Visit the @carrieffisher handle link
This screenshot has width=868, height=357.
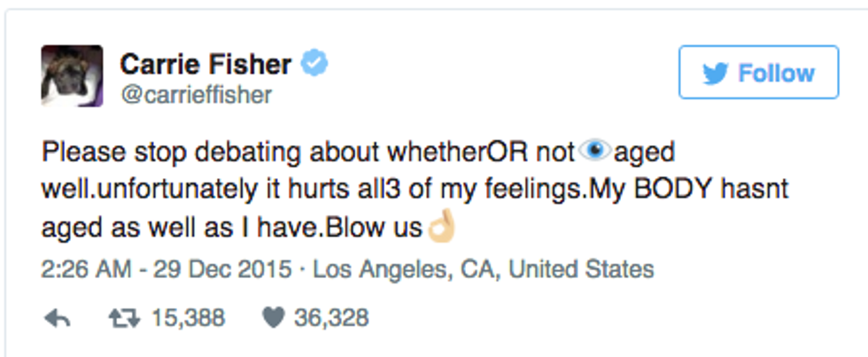(196, 94)
